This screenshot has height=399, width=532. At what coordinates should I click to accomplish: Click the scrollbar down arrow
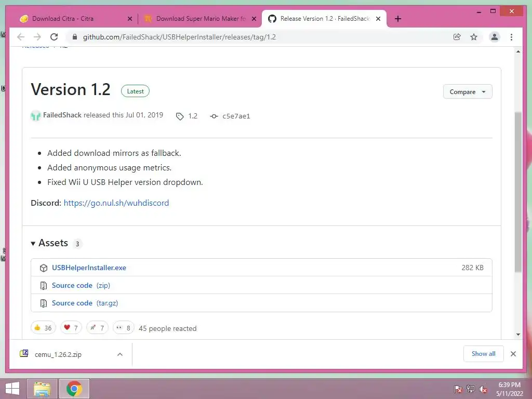pos(518,335)
